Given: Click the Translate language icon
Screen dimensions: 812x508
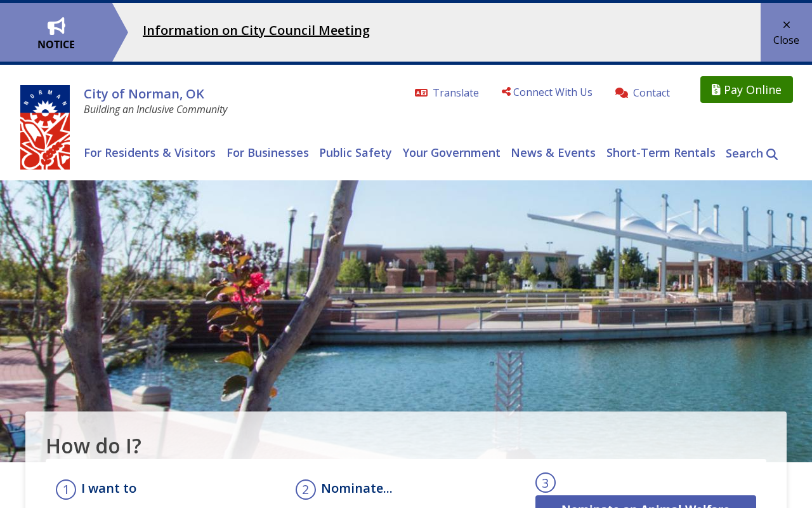Looking at the screenshot, I should 421,93.
